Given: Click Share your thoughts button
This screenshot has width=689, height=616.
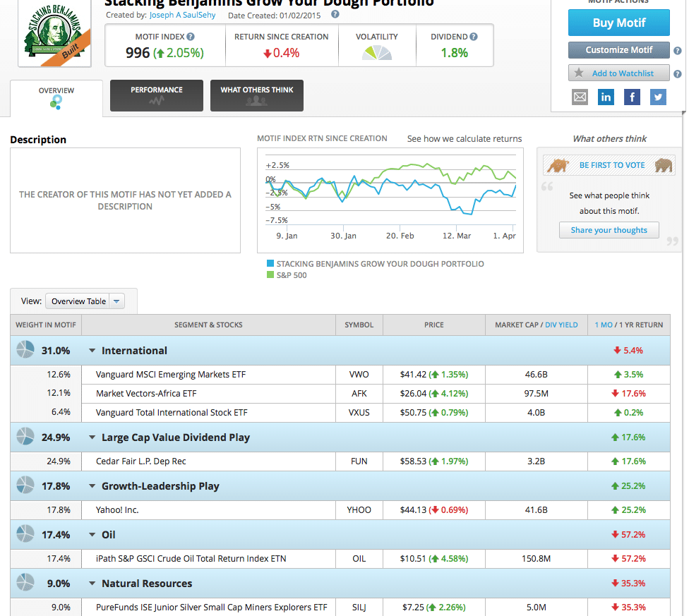Looking at the screenshot, I should tap(609, 230).
